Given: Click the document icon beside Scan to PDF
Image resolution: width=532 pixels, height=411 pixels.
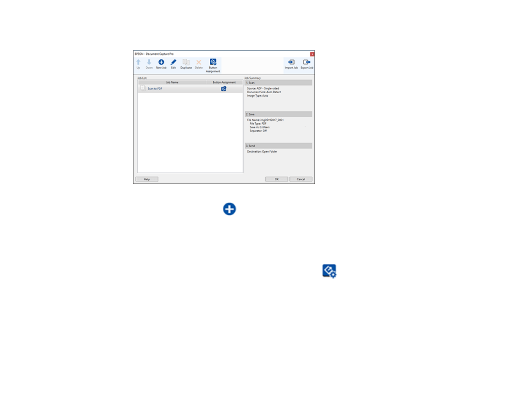Looking at the screenshot, I should (x=143, y=88).
